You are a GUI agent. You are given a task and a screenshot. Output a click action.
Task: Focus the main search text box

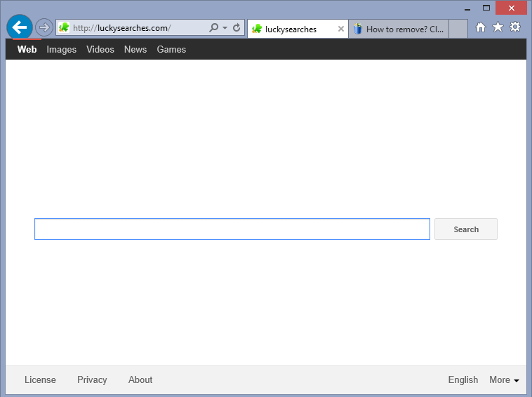tap(232, 229)
